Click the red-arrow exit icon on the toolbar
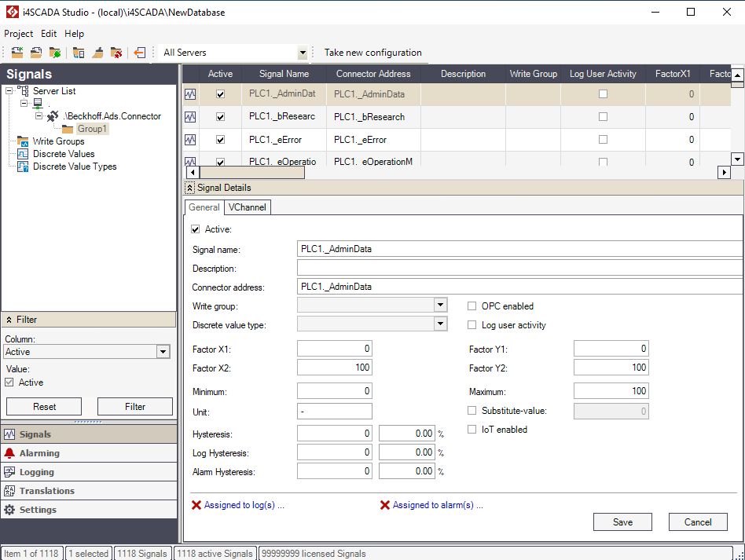 point(139,52)
